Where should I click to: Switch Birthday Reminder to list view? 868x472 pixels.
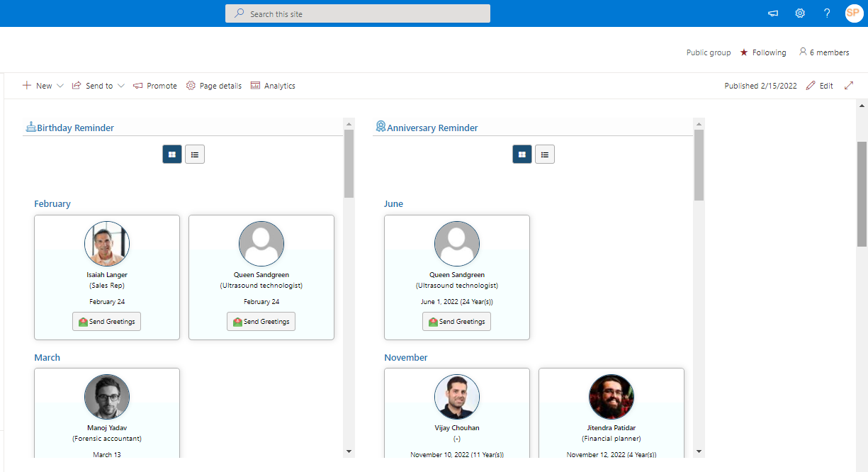(194, 154)
